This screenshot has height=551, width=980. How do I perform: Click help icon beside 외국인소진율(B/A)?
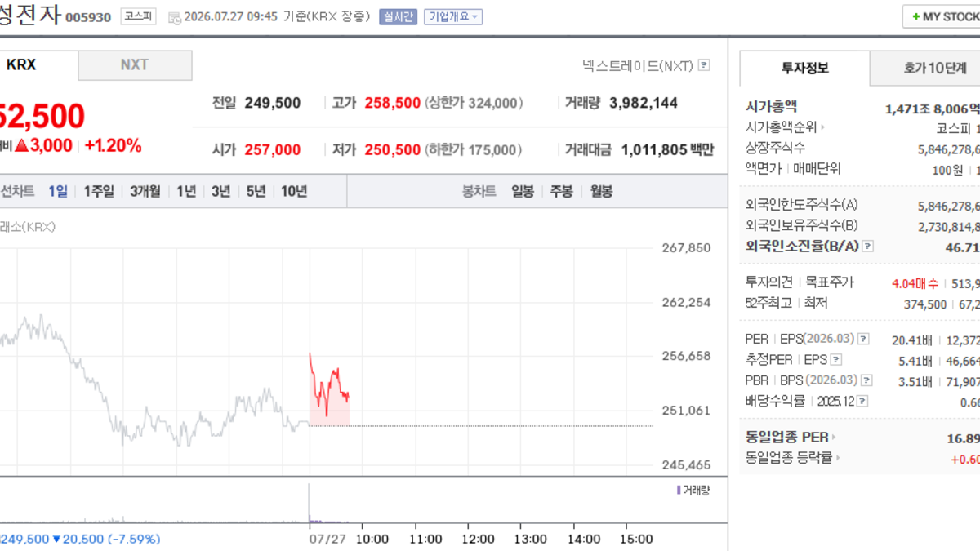click(867, 246)
